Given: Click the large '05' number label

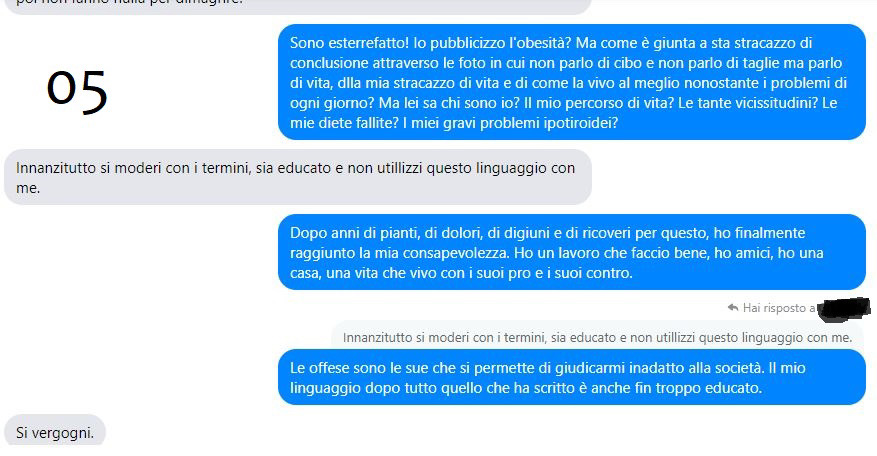Looking at the screenshot, I should [77, 91].
